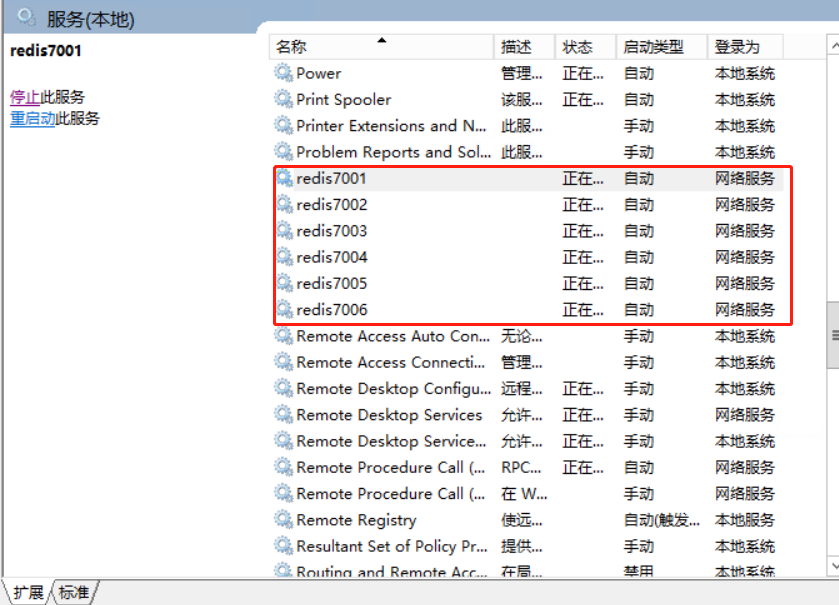Click the gear icon for Remote Access Connecti... row
Screen dimensions: 839x605
284,362
